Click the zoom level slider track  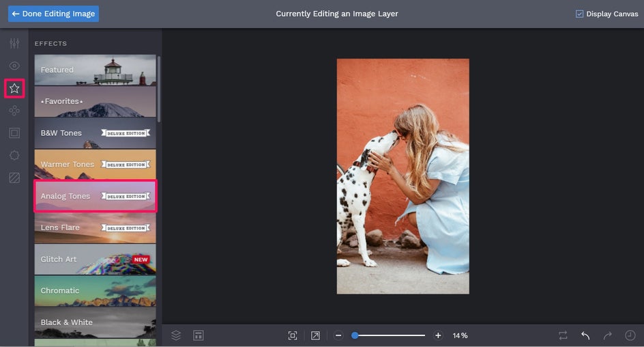coord(388,335)
